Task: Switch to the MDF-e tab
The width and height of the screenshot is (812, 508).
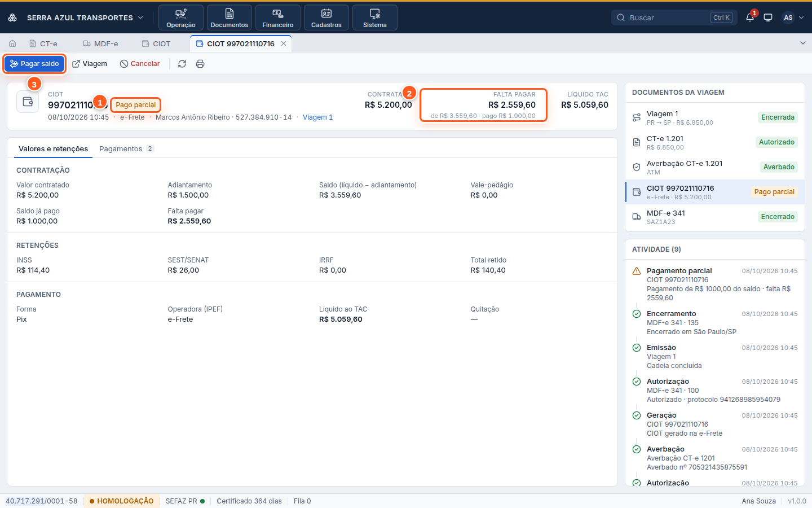Action: [100, 43]
